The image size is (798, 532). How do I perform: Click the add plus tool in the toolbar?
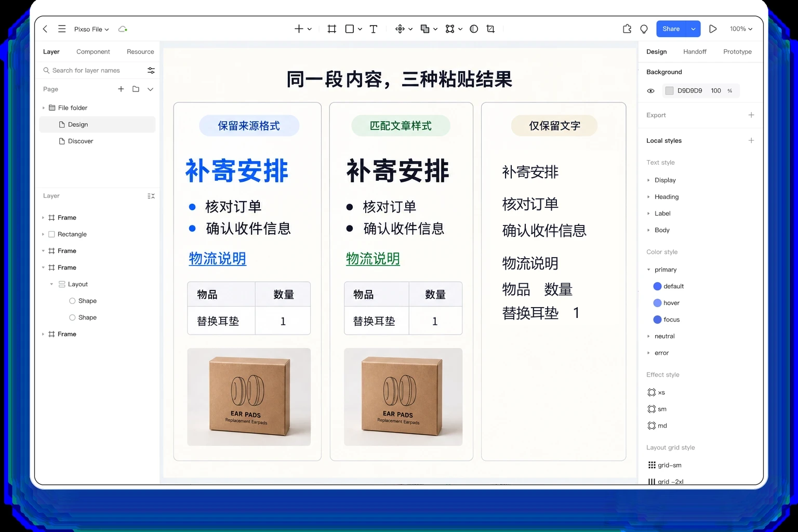299,29
